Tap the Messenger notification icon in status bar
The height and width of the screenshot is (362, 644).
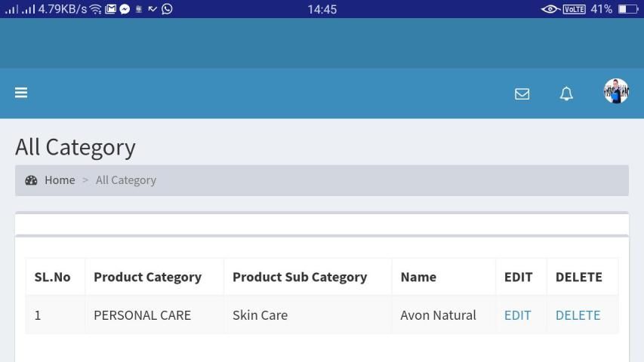125,9
